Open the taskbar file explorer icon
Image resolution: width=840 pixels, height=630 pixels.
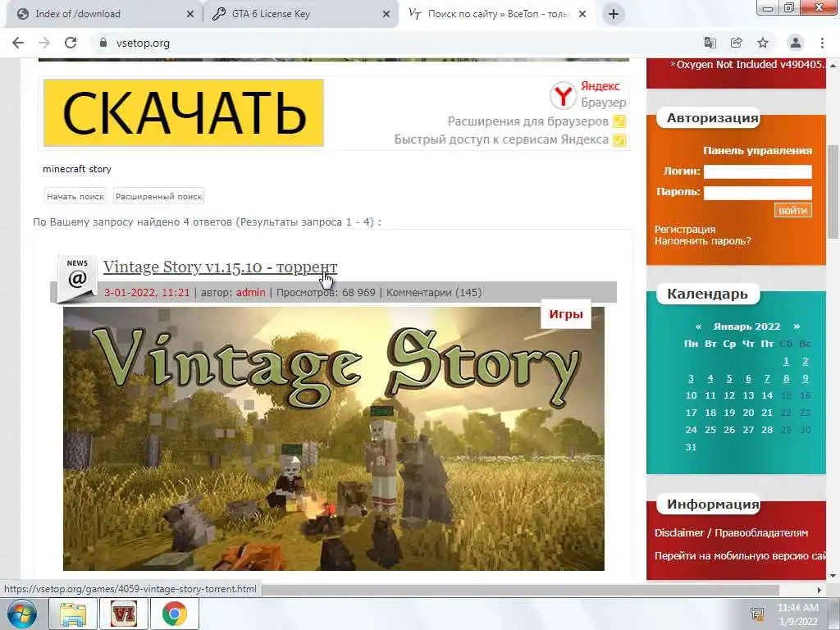pyautogui.click(x=73, y=614)
